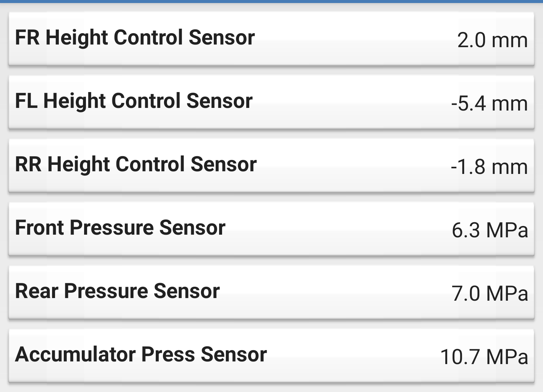Select the FR Height Control Sensor label
The height and width of the screenshot is (392, 543).
(x=135, y=38)
